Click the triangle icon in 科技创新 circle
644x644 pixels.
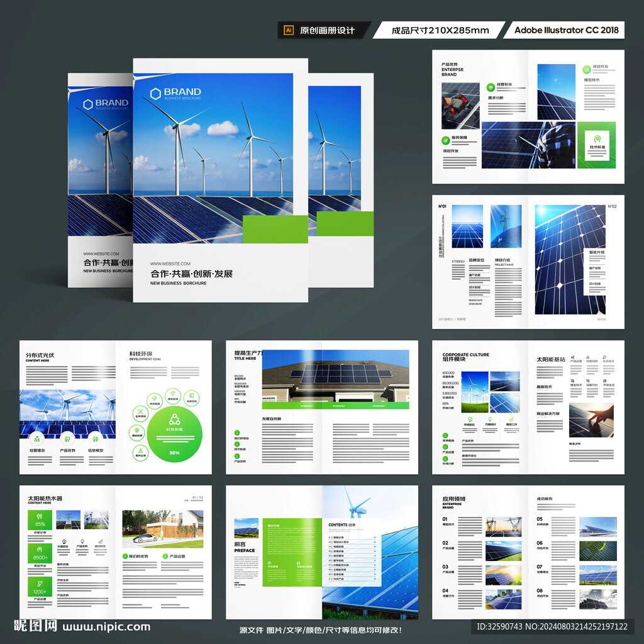[x=174, y=419]
